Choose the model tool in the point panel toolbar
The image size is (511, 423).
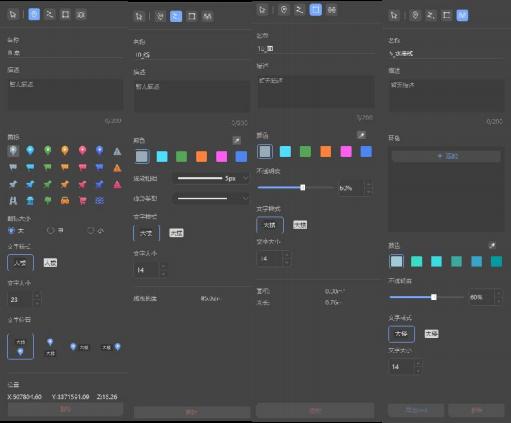(81, 14)
